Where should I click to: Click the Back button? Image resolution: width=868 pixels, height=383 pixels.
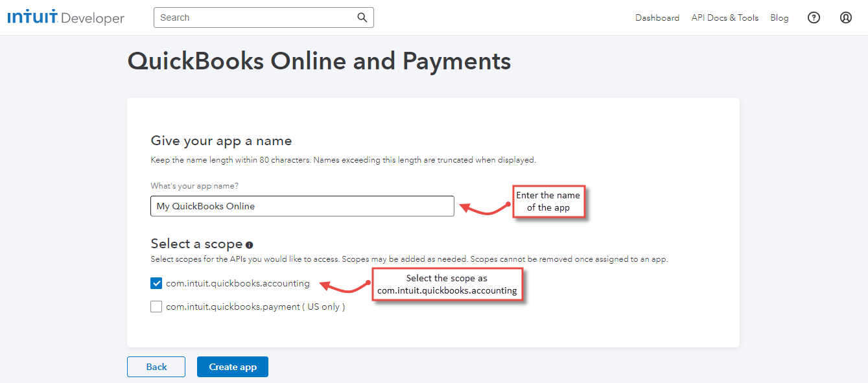point(156,367)
